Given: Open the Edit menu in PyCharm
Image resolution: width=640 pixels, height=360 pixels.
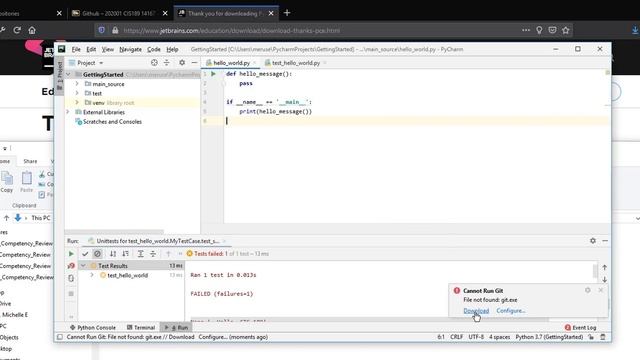Looking at the screenshot, I should 91,49.
